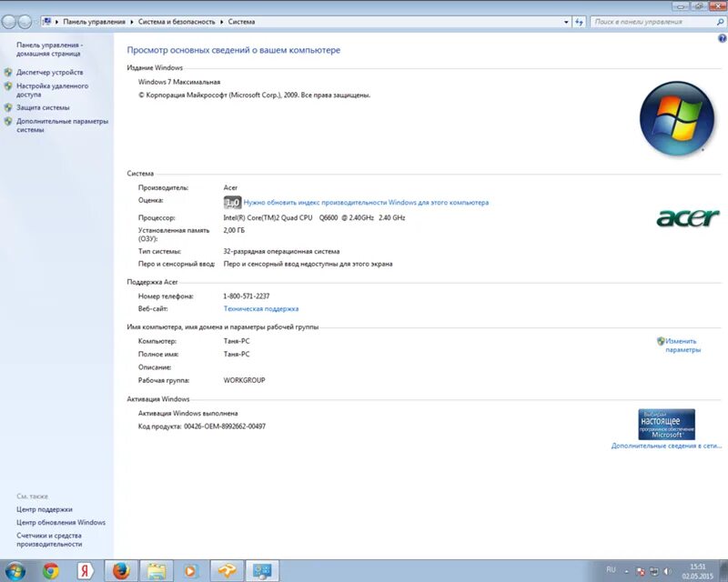This screenshot has height=582, width=728.
Task: Switch to Firefox in taskbar
Action: [121, 571]
